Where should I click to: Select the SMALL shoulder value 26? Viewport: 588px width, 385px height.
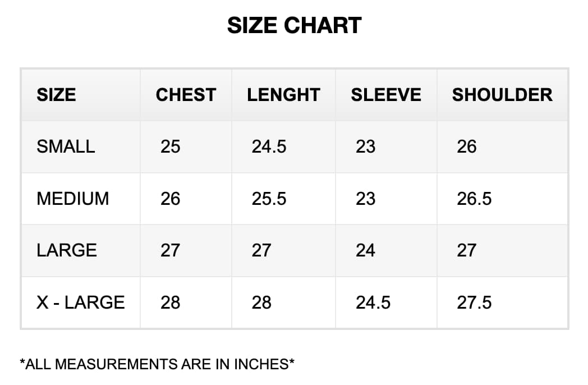tap(467, 146)
